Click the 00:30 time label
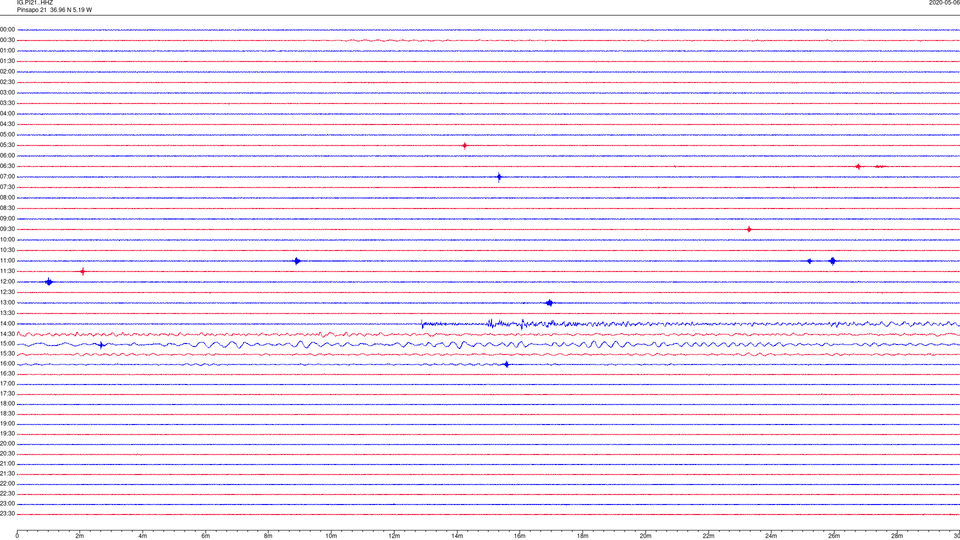This screenshot has height=540, width=960. 7,40
